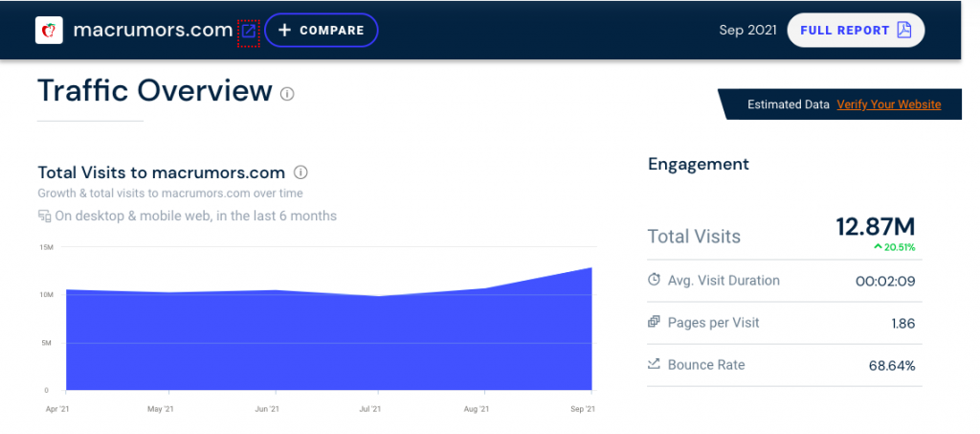
Task: Click the Total Visits label in Engagement
Action: pos(694,237)
